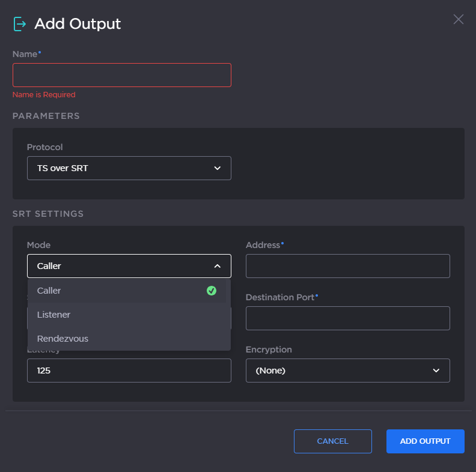The image size is (476, 472).
Task: Click the Protocol dropdown chevron arrow
Action: 218,168
